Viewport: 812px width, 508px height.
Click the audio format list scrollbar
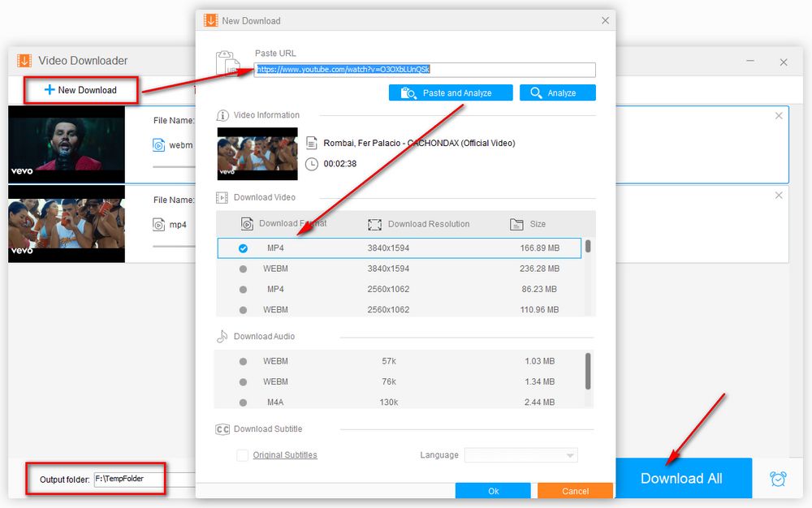[x=588, y=371]
